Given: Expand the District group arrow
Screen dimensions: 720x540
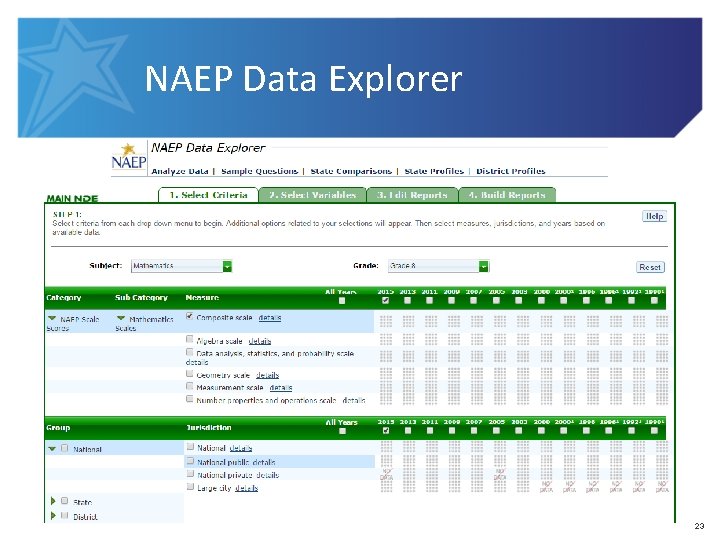Looking at the screenshot, I should pos(53,516).
